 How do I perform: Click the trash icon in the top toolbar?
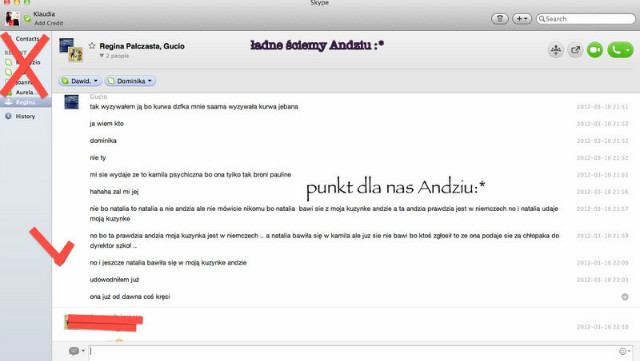coord(500,19)
